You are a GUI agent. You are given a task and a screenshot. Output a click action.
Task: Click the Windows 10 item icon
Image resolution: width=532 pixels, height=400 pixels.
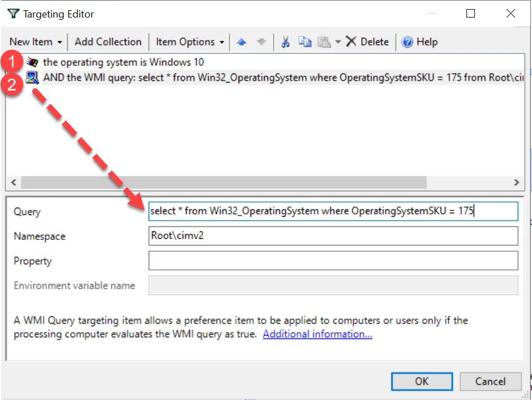(x=32, y=62)
